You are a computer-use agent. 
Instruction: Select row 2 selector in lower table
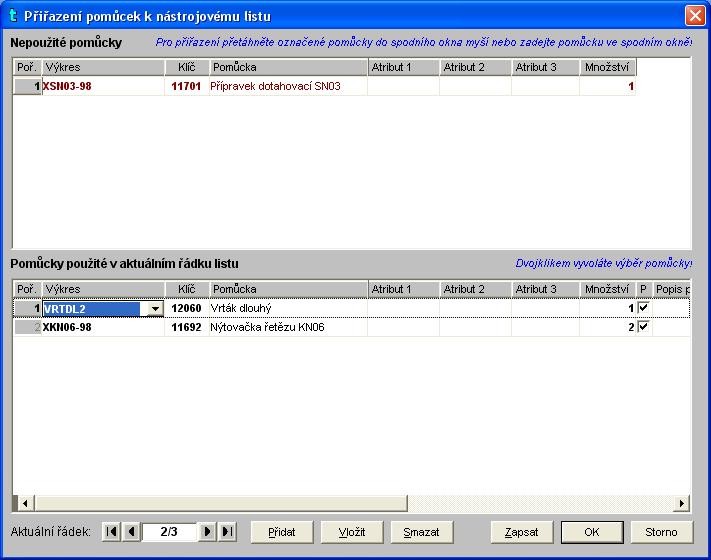coord(27,327)
